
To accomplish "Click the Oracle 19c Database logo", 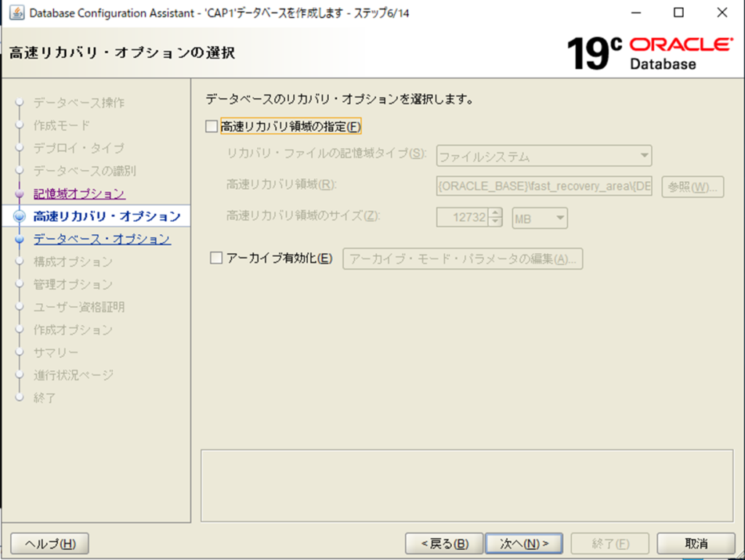I will pyautogui.click(x=650, y=54).
